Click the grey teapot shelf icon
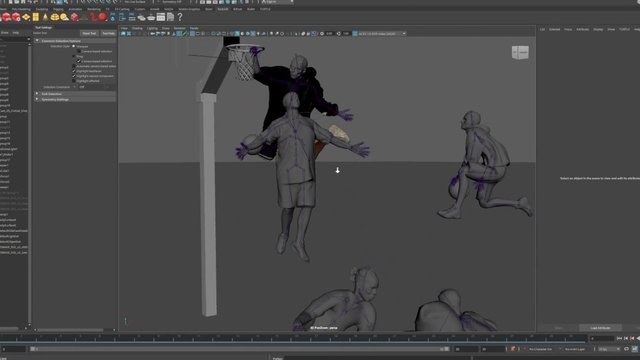 (141, 17)
